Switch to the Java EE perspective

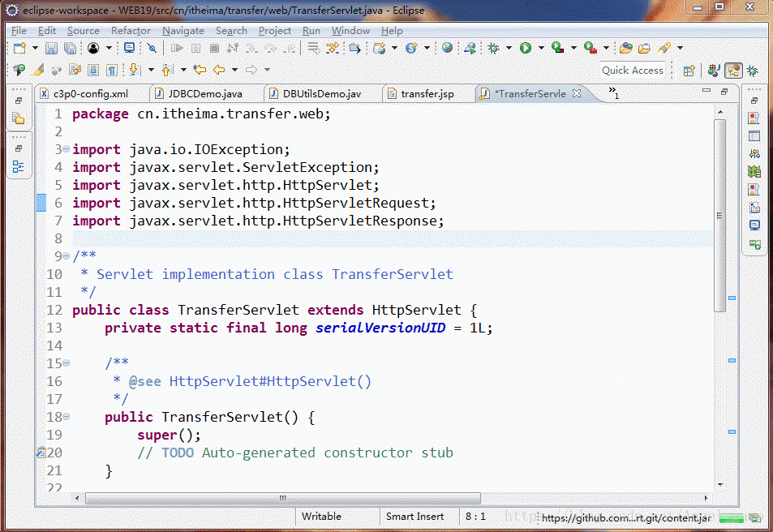714,71
